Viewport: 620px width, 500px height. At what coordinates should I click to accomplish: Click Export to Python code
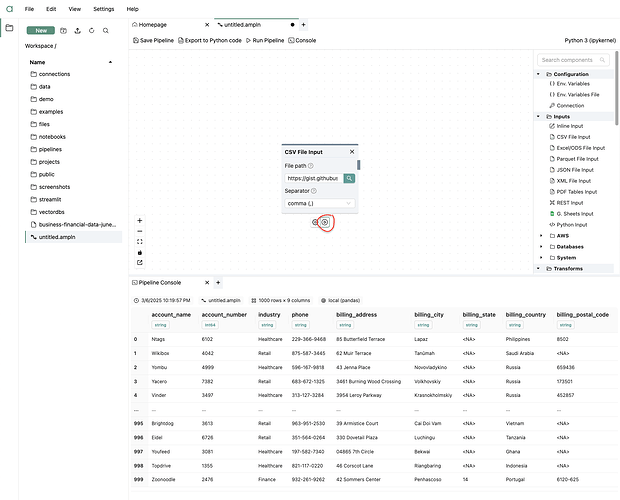pos(210,40)
